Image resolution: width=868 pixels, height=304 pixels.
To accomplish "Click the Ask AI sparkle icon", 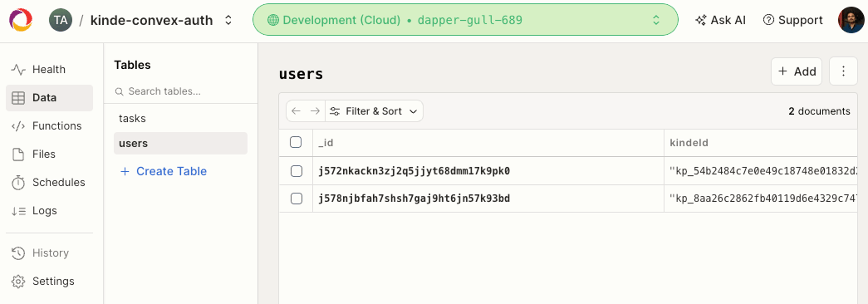I will point(701,20).
